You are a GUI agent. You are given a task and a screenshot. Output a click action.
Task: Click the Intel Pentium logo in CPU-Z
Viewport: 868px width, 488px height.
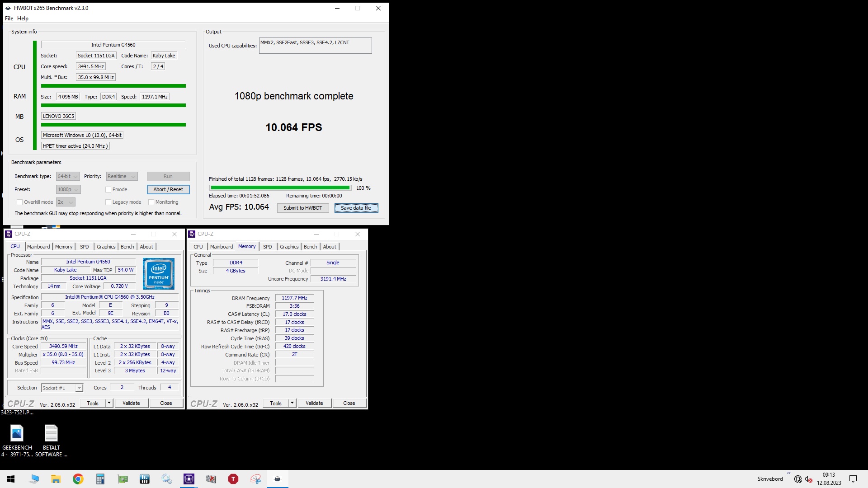159,273
